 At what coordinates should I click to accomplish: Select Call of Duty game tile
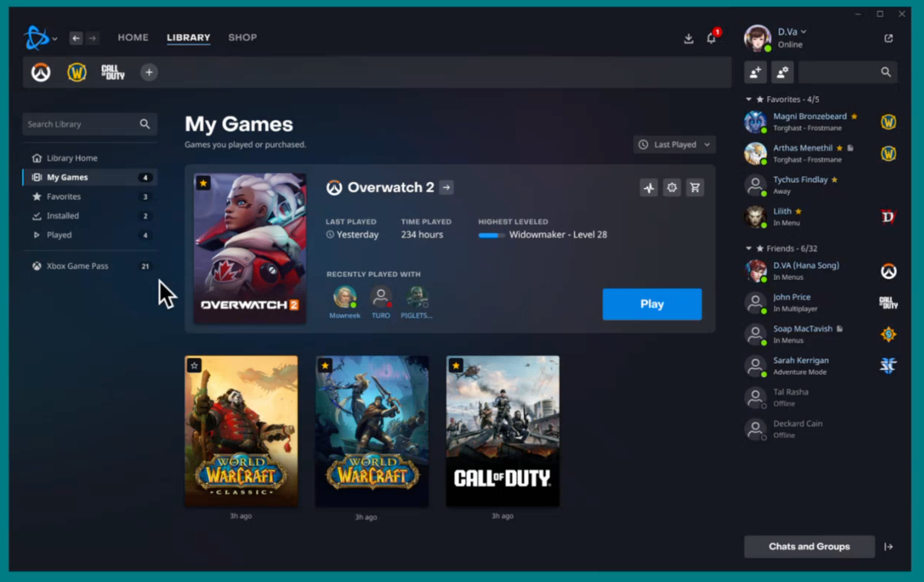click(503, 432)
